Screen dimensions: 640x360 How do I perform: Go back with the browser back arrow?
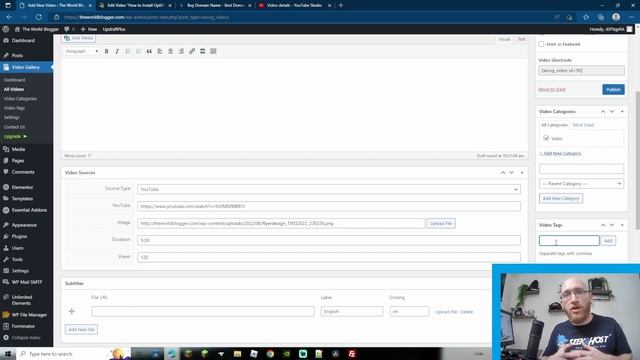coord(9,17)
